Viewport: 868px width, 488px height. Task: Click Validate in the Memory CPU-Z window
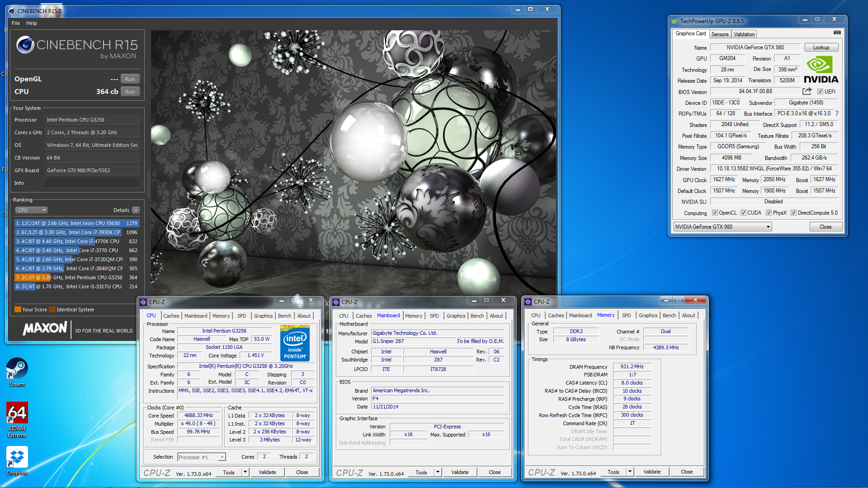(x=652, y=472)
